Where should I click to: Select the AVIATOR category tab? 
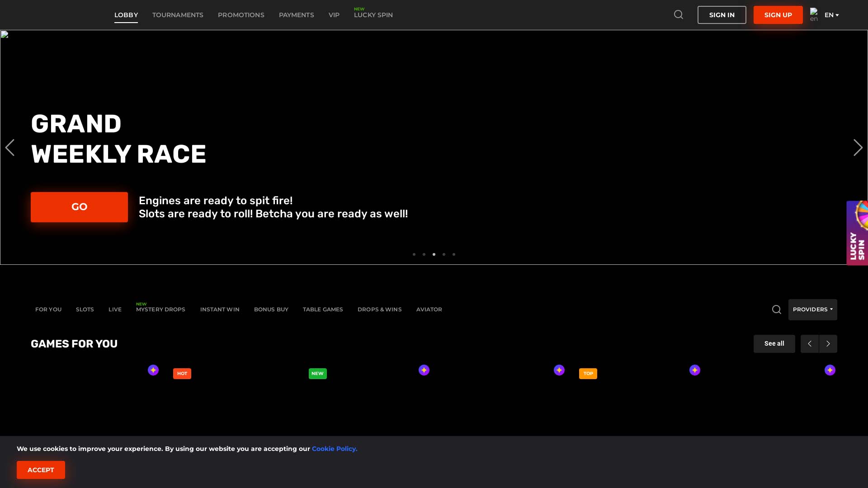tap(429, 310)
